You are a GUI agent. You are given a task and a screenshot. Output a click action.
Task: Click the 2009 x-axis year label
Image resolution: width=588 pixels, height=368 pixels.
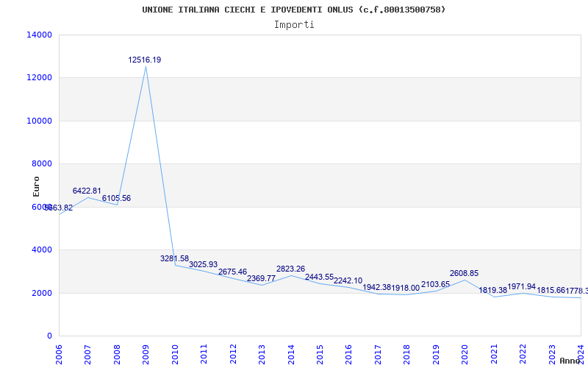pos(146,354)
